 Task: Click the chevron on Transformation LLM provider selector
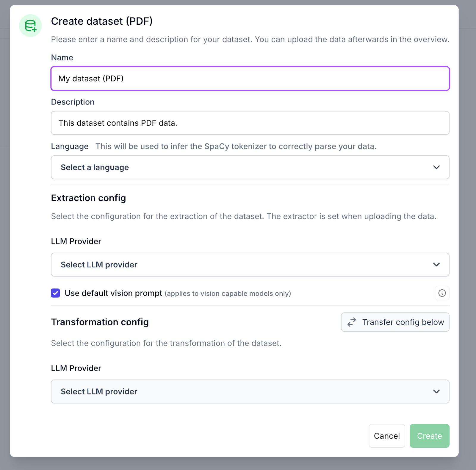click(x=436, y=391)
